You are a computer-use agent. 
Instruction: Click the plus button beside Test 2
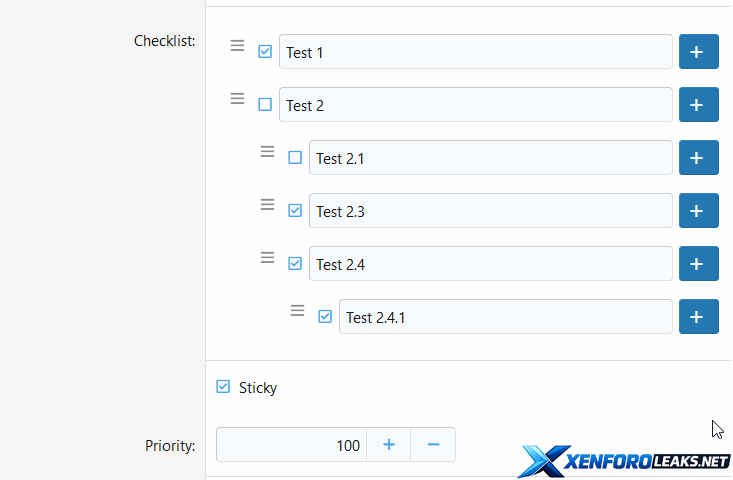[698, 105]
